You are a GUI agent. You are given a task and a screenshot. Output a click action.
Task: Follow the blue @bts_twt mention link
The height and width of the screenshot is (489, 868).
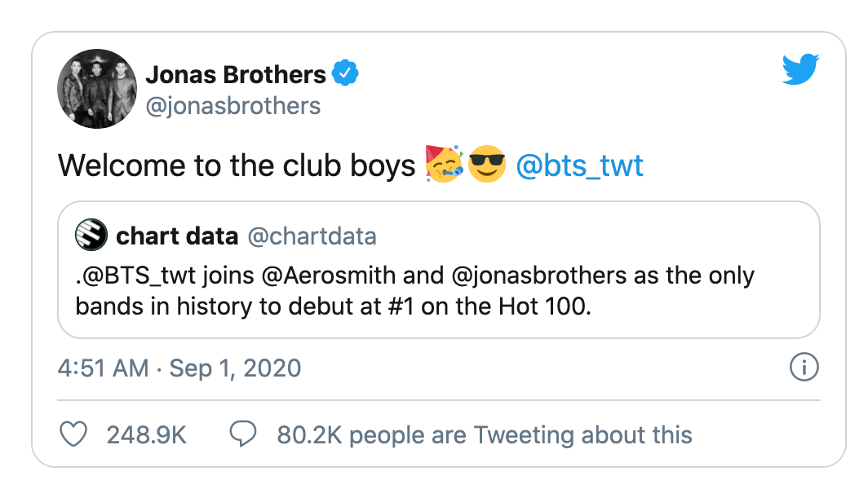pyautogui.click(x=580, y=165)
